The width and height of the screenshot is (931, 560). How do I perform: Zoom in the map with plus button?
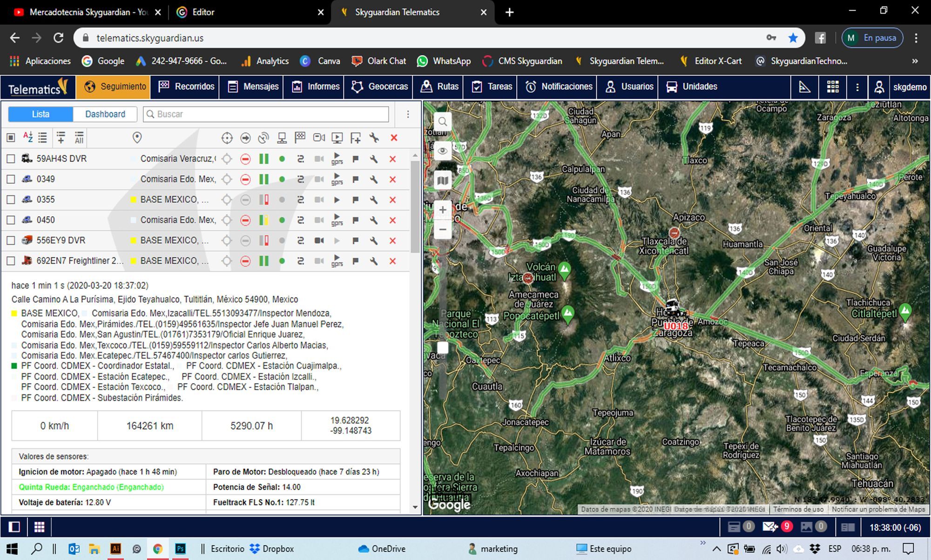[443, 210]
